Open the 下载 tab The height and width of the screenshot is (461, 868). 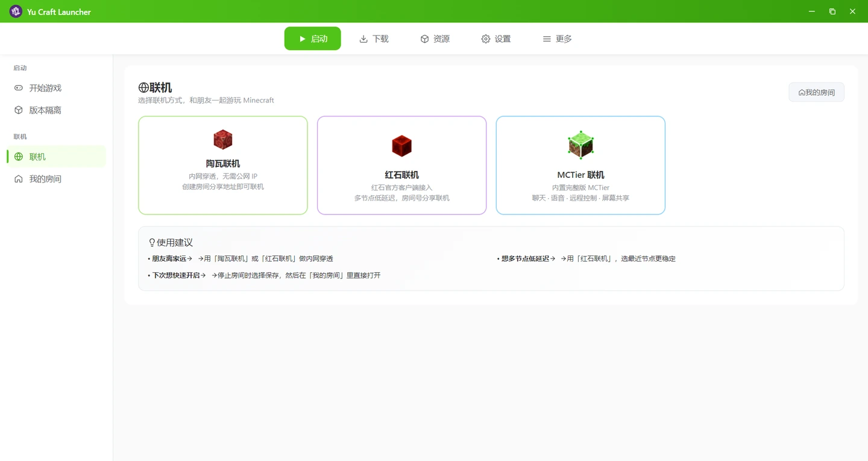374,39
